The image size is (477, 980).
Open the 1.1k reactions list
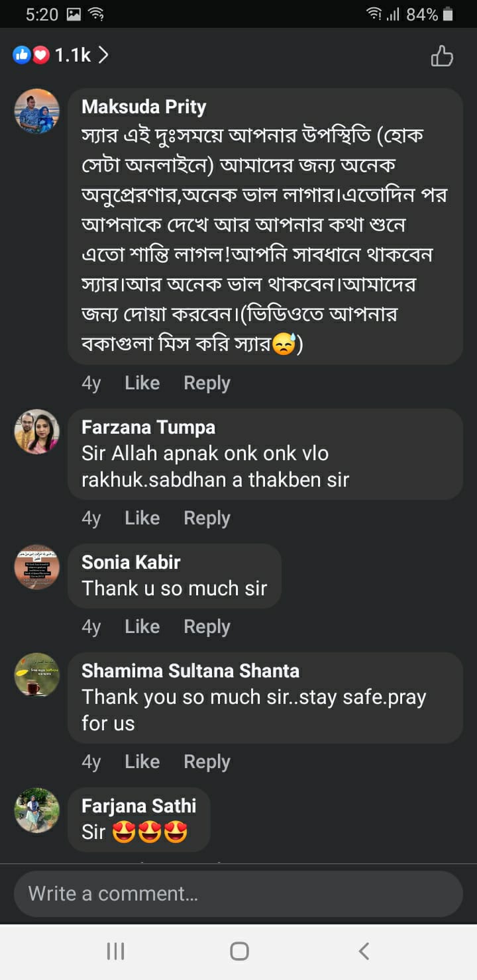(61, 56)
